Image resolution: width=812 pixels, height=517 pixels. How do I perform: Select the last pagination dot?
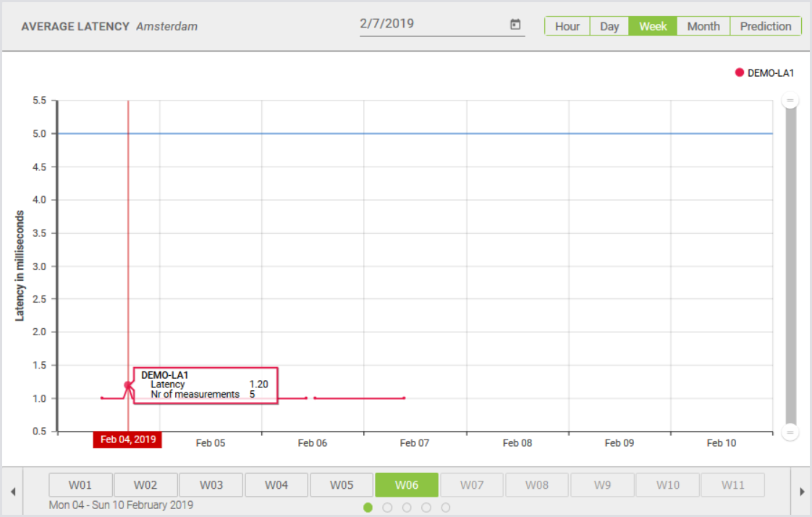(446, 508)
